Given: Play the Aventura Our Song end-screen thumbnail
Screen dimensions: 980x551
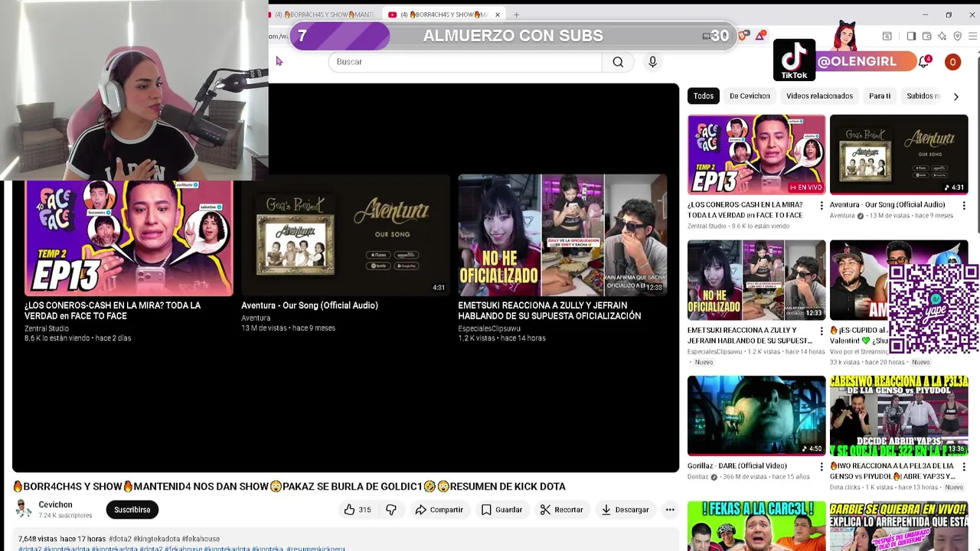Looking at the screenshot, I should (345, 236).
